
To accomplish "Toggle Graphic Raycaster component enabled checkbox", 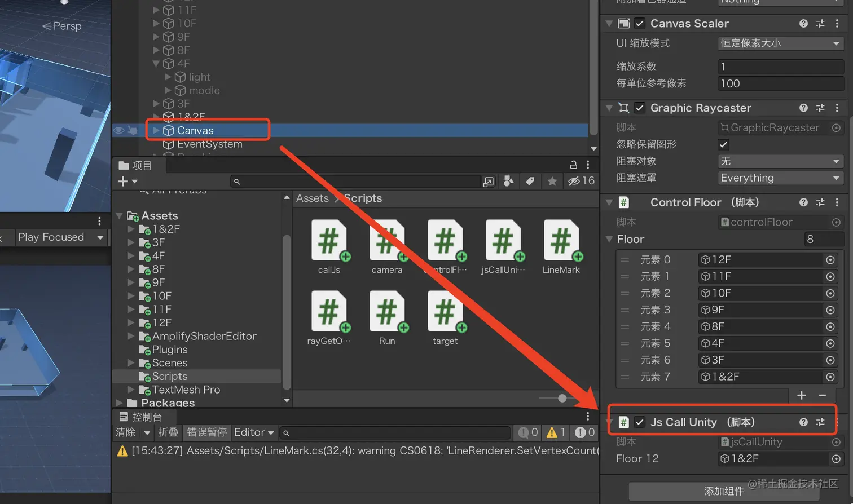I will click(640, 108).
